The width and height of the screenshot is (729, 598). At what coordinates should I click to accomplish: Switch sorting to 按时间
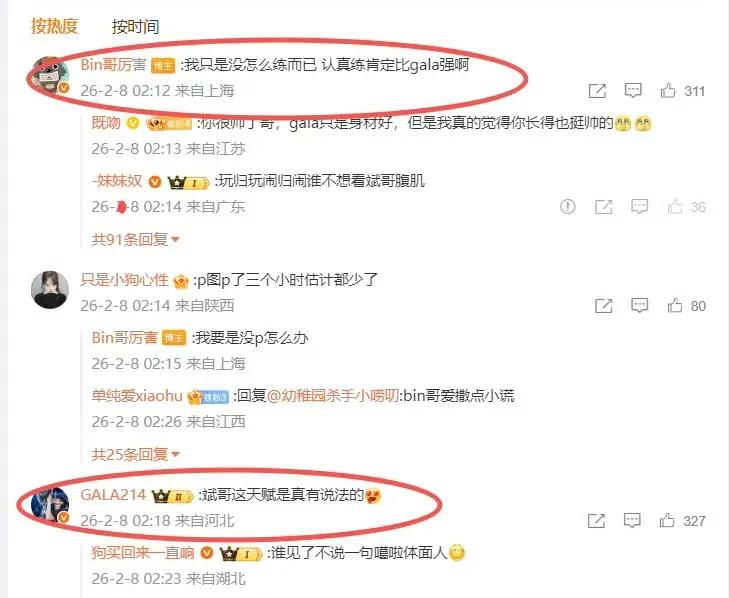click(135, 27)
